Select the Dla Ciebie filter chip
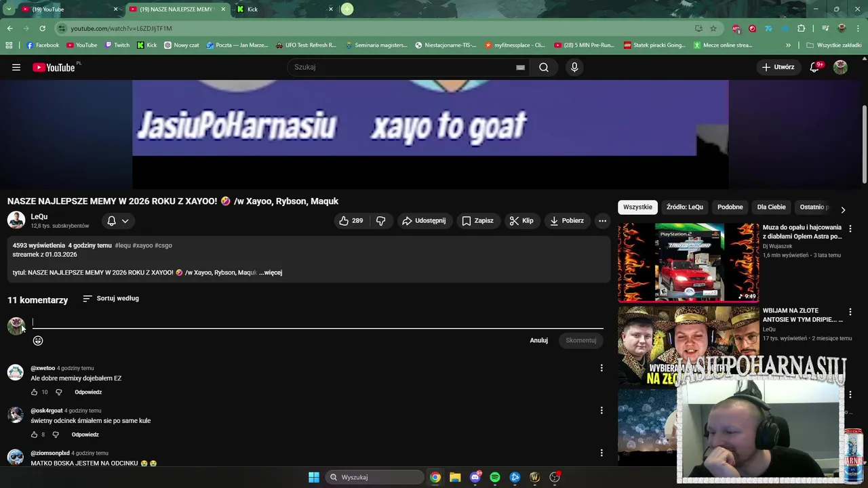 click(x=772, y=207)
